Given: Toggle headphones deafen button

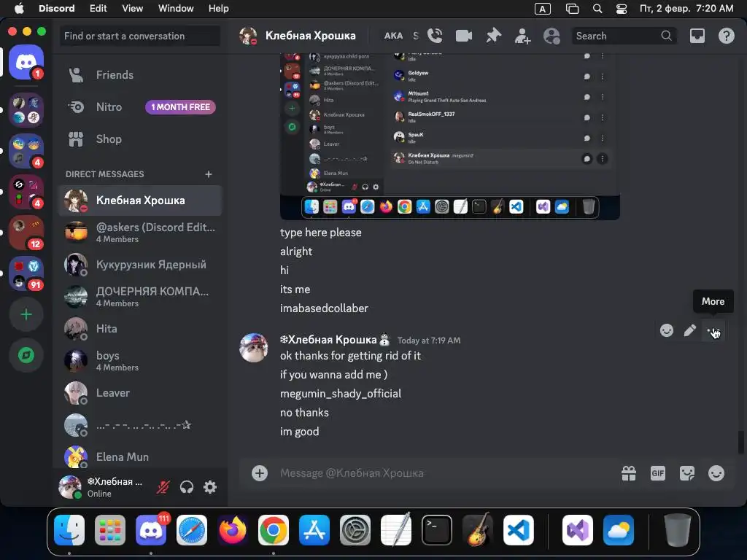Looking at the screenshot, I should click(x=186, y=486).
